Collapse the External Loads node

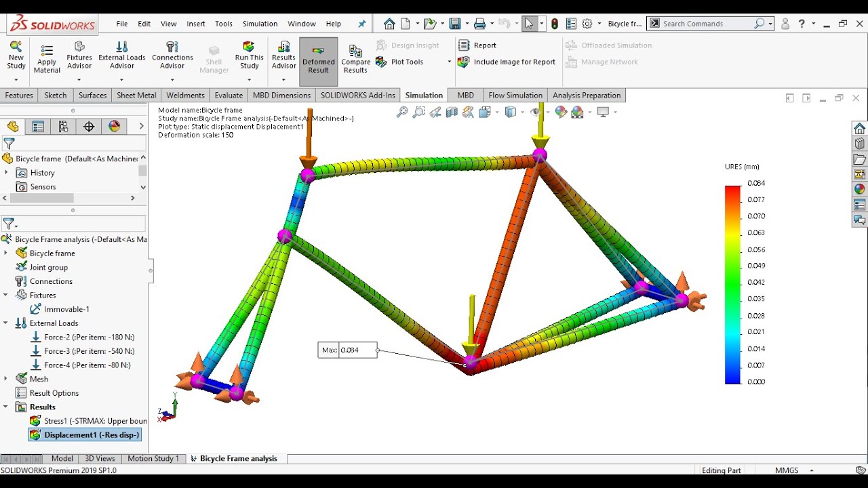6,323
